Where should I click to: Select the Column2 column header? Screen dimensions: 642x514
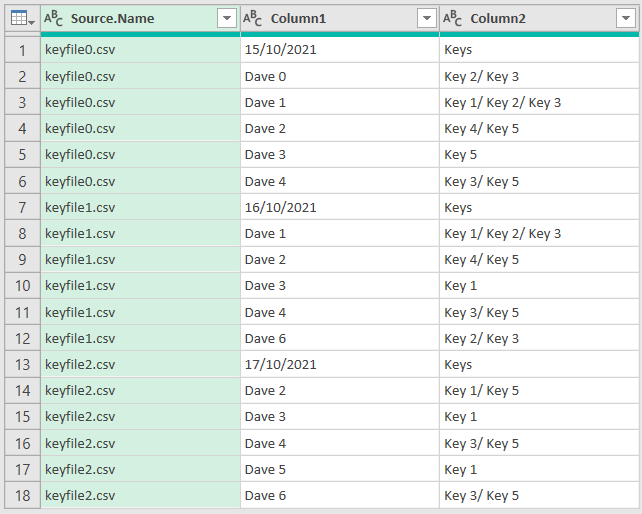point(539,18)
